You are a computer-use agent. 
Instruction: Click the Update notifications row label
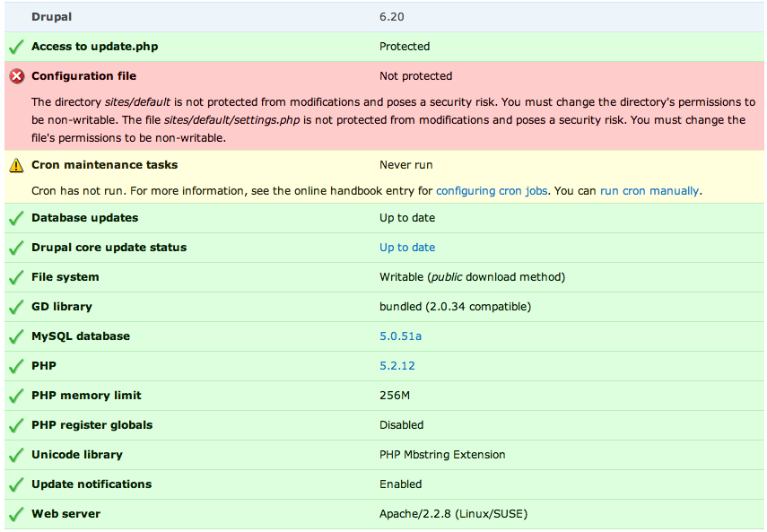click(91, 484)
